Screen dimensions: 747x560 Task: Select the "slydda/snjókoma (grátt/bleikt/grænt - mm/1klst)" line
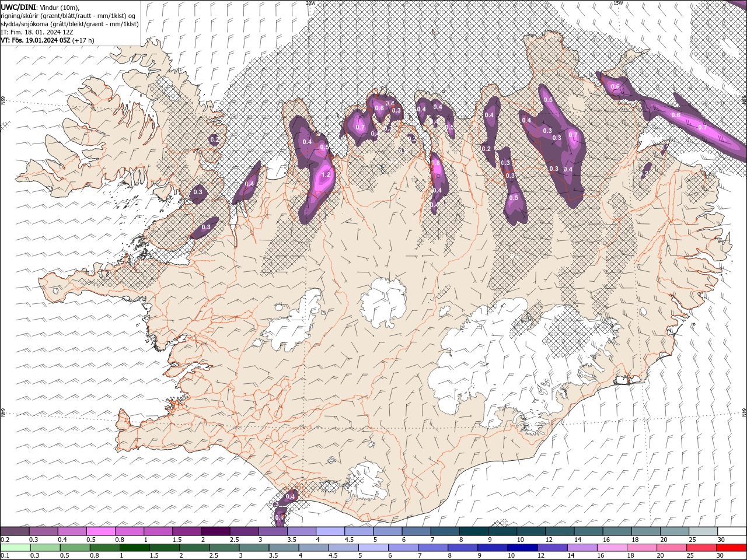coord(69,24)
